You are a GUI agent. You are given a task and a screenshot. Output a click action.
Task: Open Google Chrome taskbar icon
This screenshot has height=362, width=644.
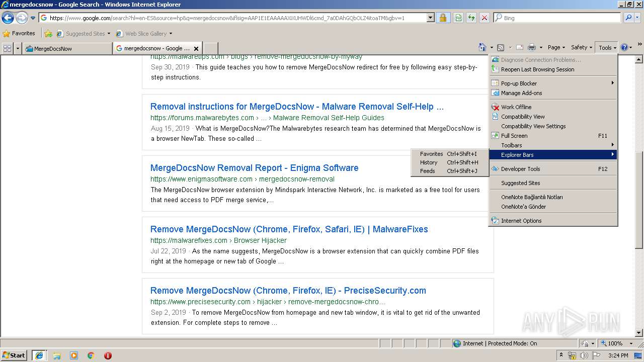click(91, 355)
